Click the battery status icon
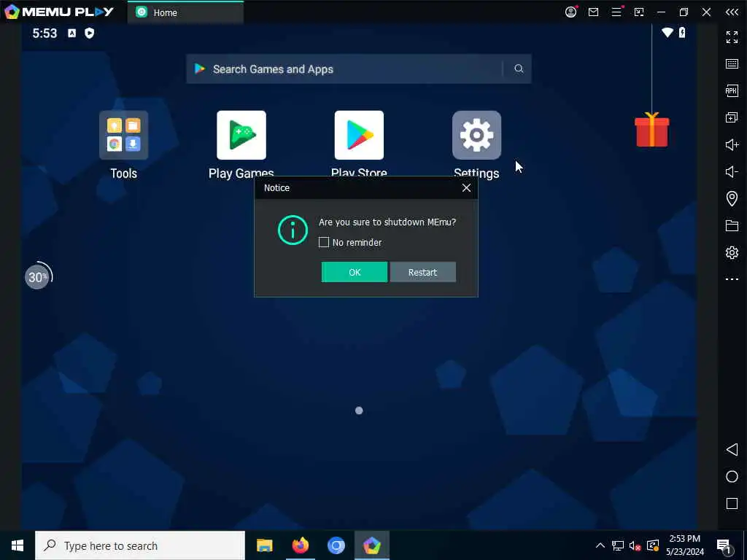The width and height of the screenshot is (747, 560). 682,32
